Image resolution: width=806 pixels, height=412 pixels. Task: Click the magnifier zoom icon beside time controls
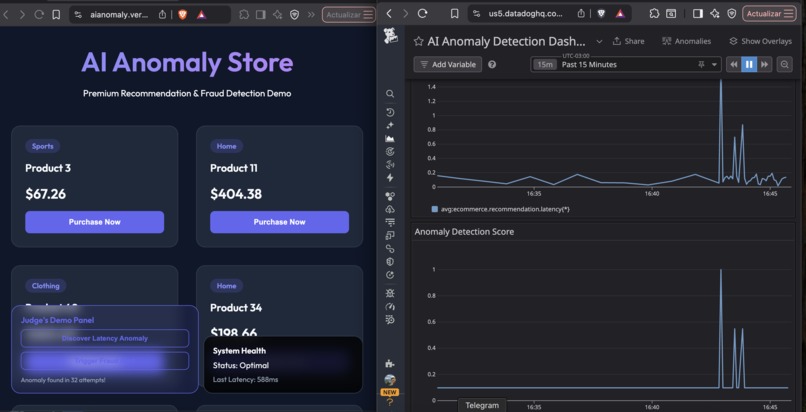coord(784,65)
